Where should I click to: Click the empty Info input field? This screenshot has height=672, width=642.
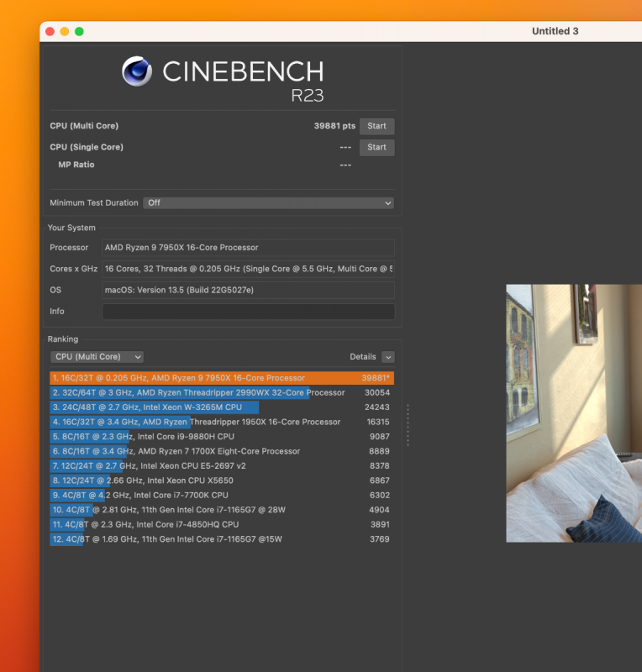pos(248,312)
